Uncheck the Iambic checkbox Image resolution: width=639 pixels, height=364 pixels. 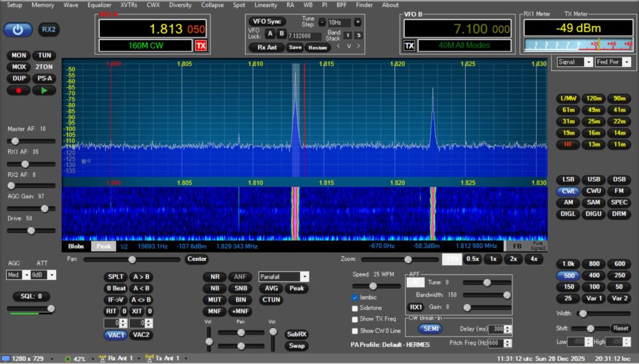pyautogui.click(x=355, y=297)
